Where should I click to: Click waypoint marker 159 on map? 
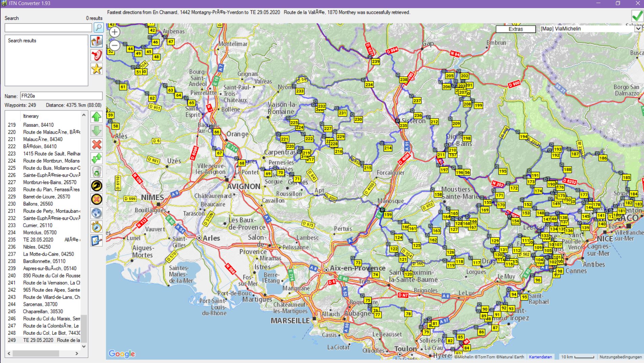coord(388,215)
